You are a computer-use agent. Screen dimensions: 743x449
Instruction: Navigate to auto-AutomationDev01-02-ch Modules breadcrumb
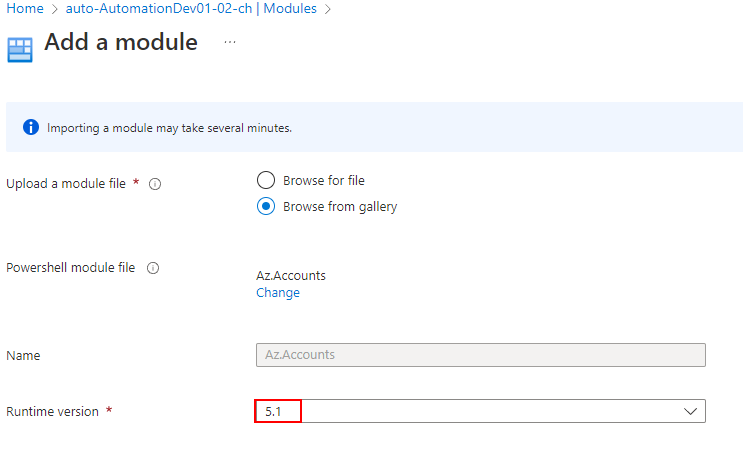coord(191,9)
